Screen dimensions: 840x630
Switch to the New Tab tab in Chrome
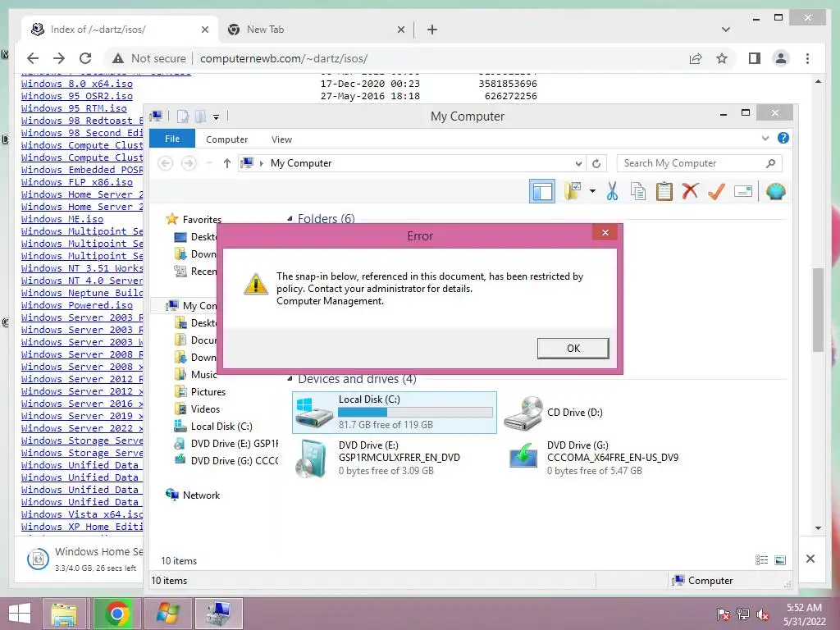pyautogui.click(x=316, y=30)
